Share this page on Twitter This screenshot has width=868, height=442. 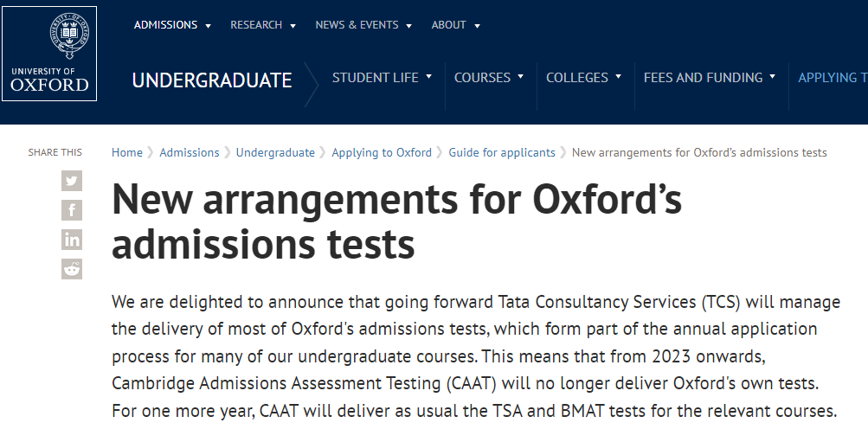coord(72,181)
